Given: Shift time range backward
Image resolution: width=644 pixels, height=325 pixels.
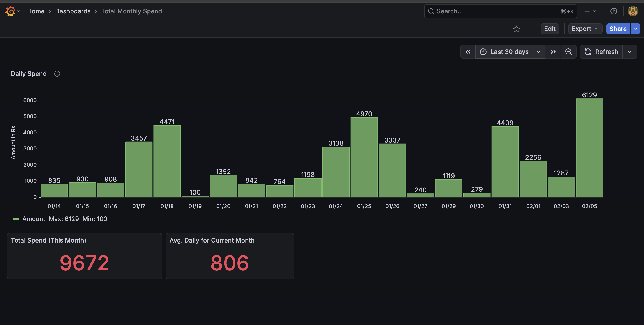Looking at the screenshot, I should tap(468, 52).
